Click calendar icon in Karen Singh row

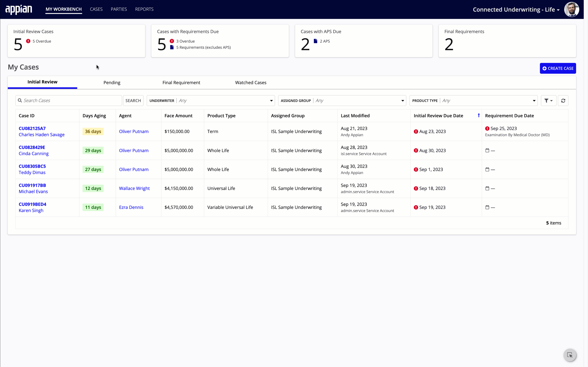click(x=487, y=207)
